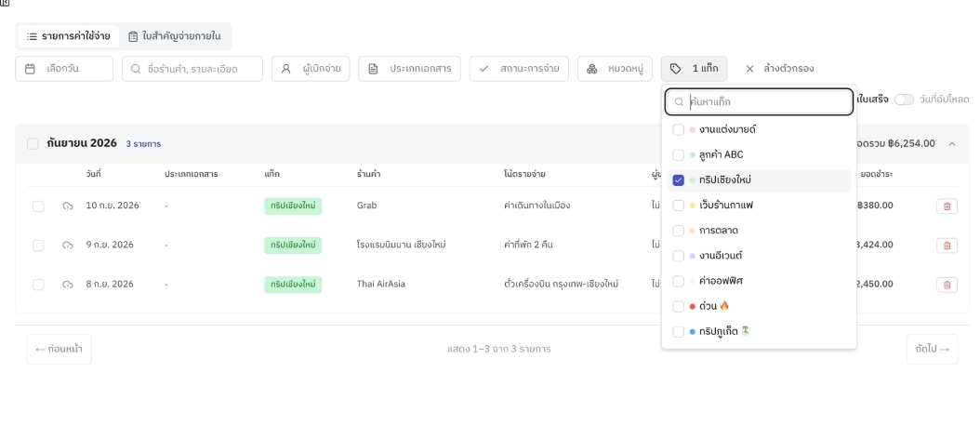Click the trash icon for the Grab expense
The width and height of the screenshot is (980, 426).
click(x=947, y=206)
